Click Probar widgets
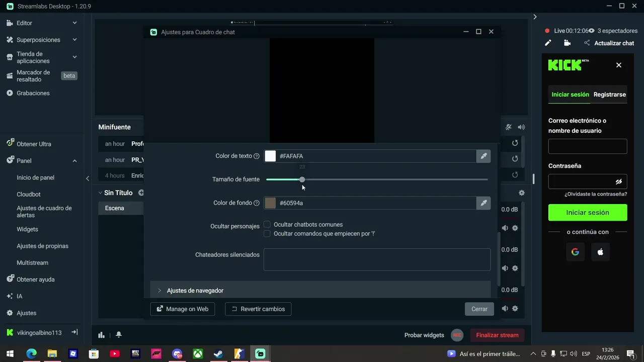The height and width of the screenshot is (362, 644). click(x=424, y=335)
